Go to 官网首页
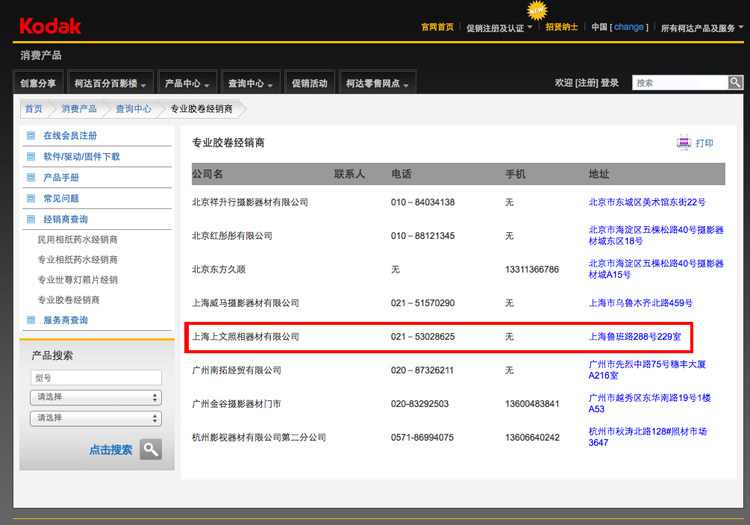The height and width of the screenshot is (525, 750). [437, 27]
